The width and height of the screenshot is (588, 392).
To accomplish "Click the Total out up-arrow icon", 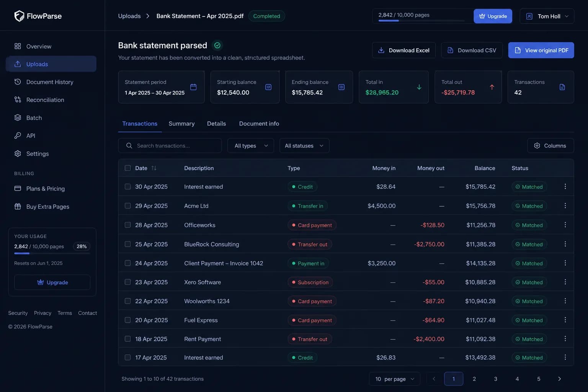I will click(492, 87).
